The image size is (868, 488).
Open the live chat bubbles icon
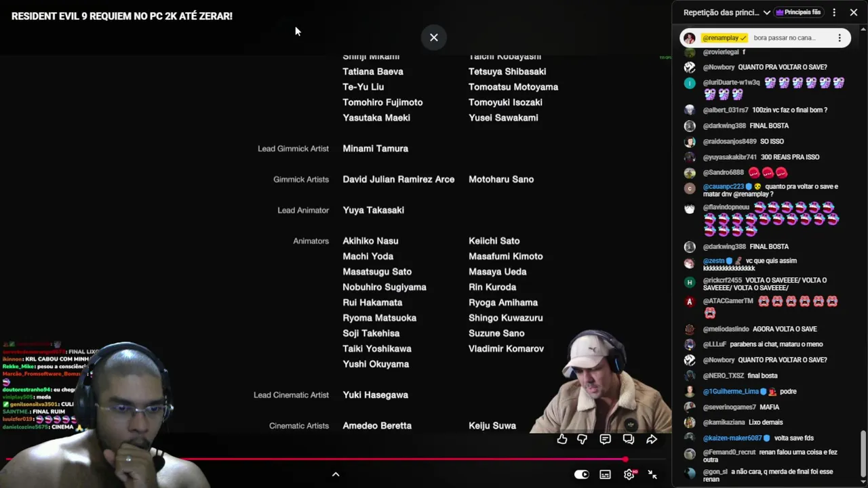pyautogui.click(x=629, y=439)
